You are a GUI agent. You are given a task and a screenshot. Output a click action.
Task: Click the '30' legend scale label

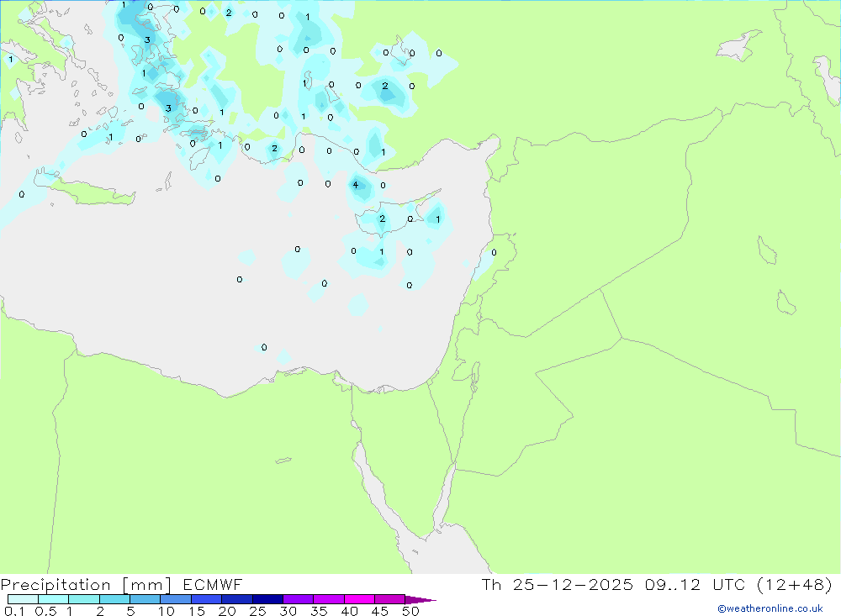click(x=288, y=611)
